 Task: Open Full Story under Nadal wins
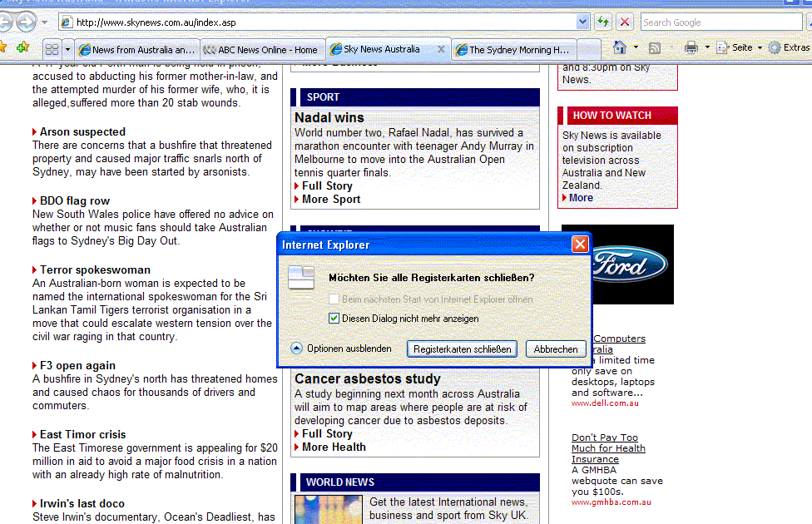coord(327,185)
